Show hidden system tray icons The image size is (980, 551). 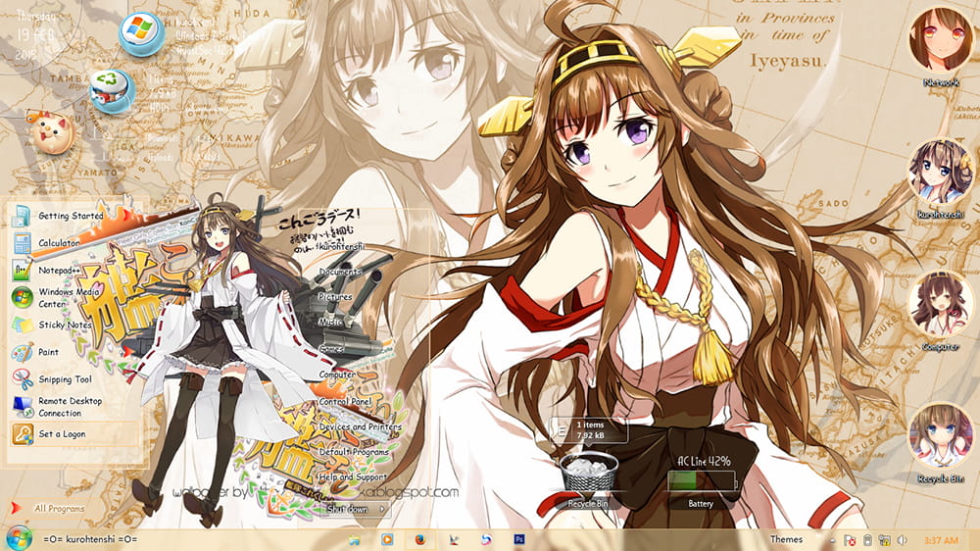(x=830, y=540)
